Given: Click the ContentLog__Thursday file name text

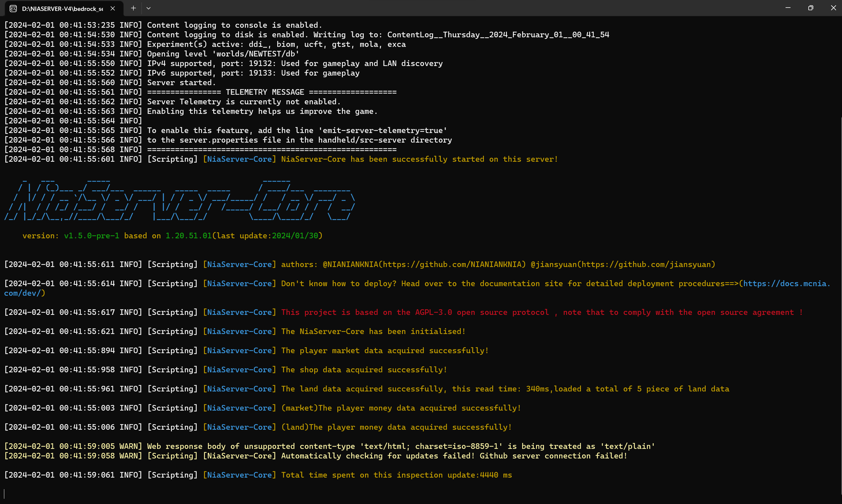Looking at the screenshot, I should point(498,35).
